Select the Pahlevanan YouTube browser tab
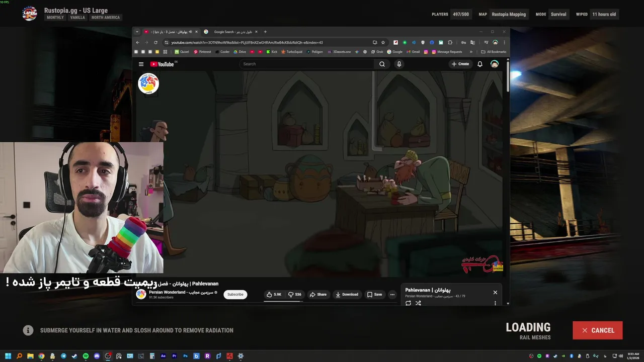 (x=171, y=32)
